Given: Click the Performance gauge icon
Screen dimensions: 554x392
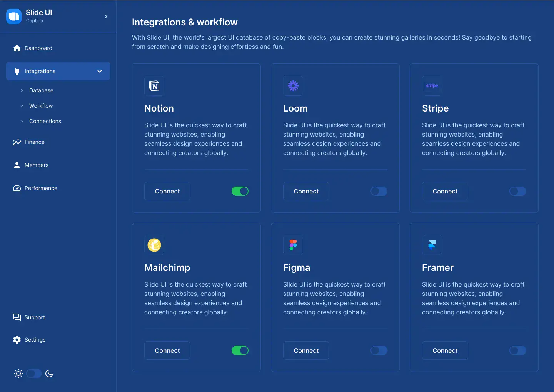Looking at the screenshot, I should click(x=17, y=188).
